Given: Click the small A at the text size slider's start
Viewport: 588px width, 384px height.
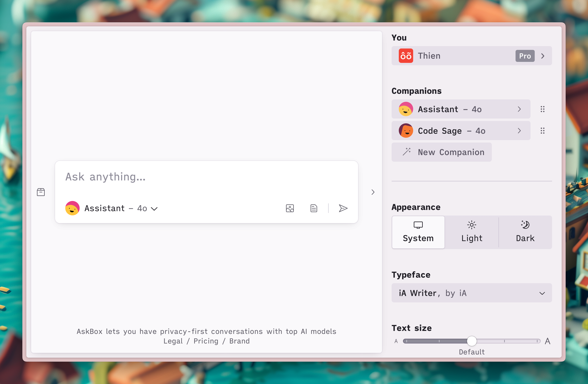Looking at the screenshot, I should (396, 341).
